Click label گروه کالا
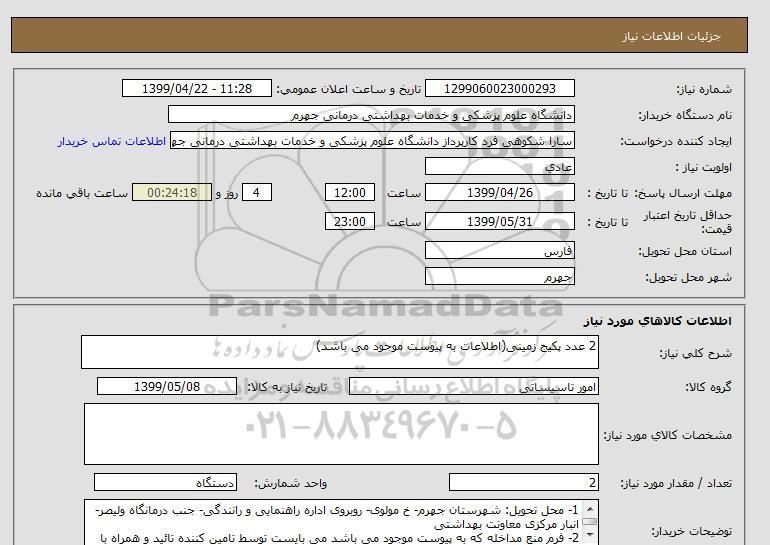This screenshot has width=770, height=545. tap(709, 387)
